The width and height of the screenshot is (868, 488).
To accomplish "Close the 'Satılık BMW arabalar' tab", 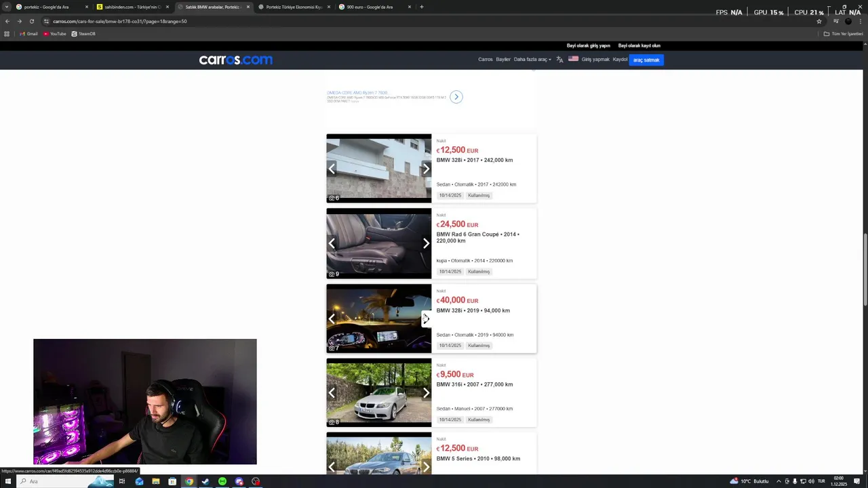I will coord(248,7).
